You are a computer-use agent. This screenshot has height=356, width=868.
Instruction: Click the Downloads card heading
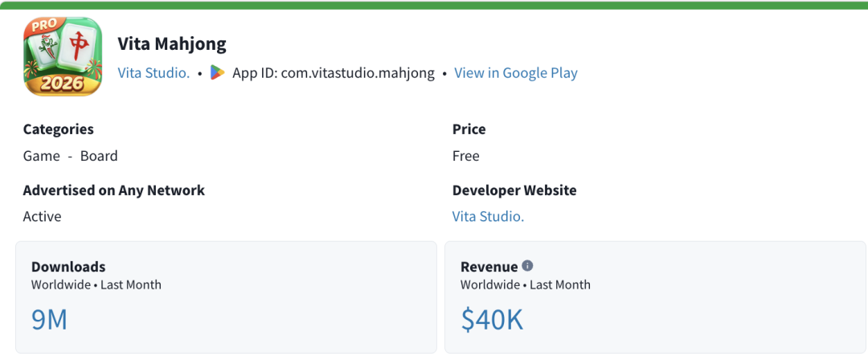click(68, 267)
